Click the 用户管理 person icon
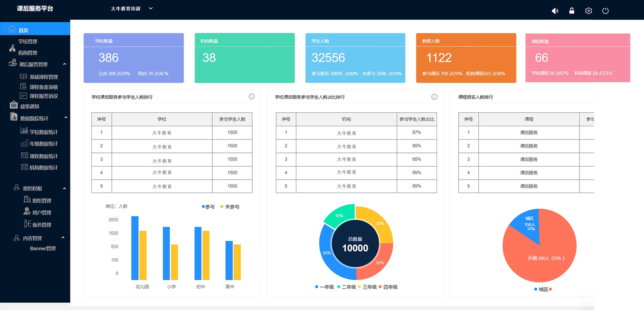This screenshot has width=644, height=326. (27, 211)
